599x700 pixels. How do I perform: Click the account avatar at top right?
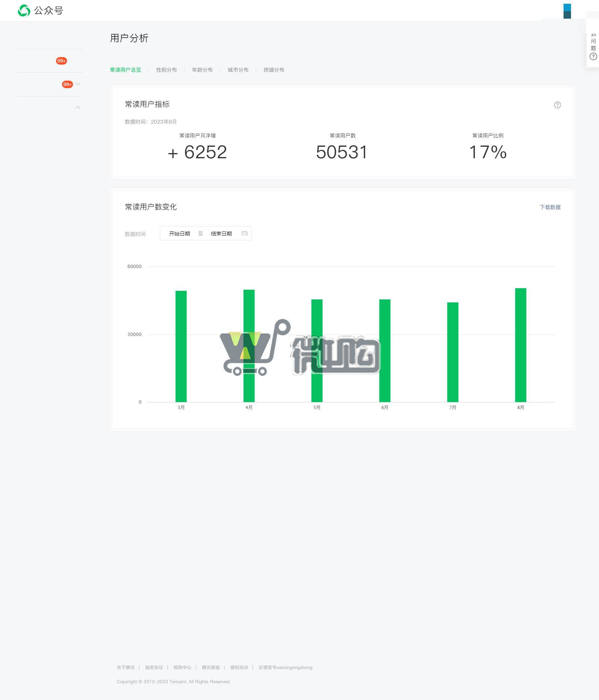pos(567,11)
